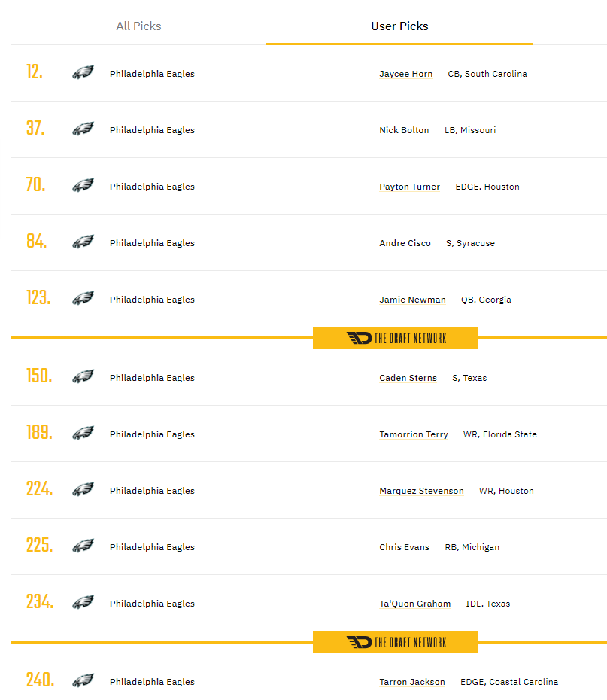Select the User Picks tab
The image size is (607, 700).
pos(399,26)
